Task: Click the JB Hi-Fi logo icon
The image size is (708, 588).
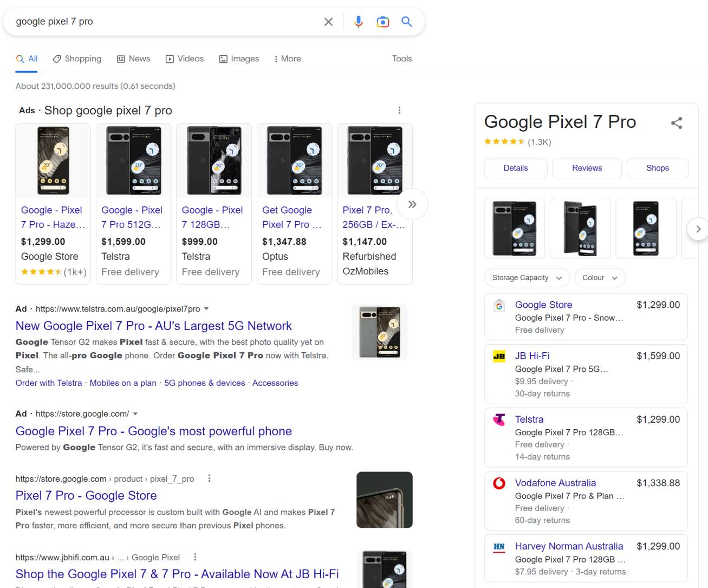Action: [x=499, y=357]
